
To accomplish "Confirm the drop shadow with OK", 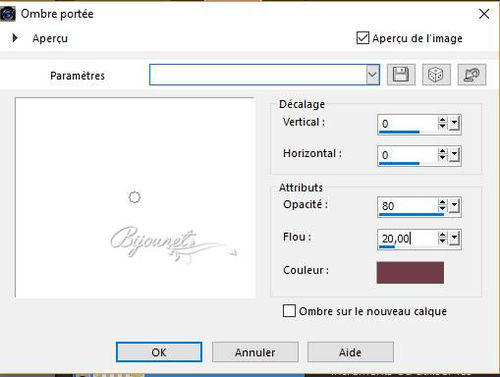I will [159, 352].
